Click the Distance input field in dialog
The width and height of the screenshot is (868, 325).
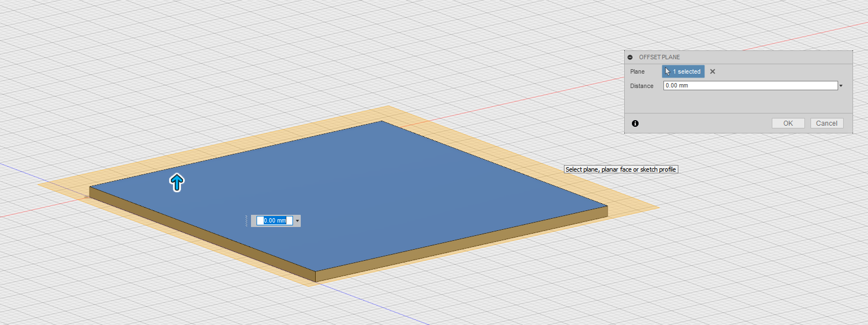750,86
